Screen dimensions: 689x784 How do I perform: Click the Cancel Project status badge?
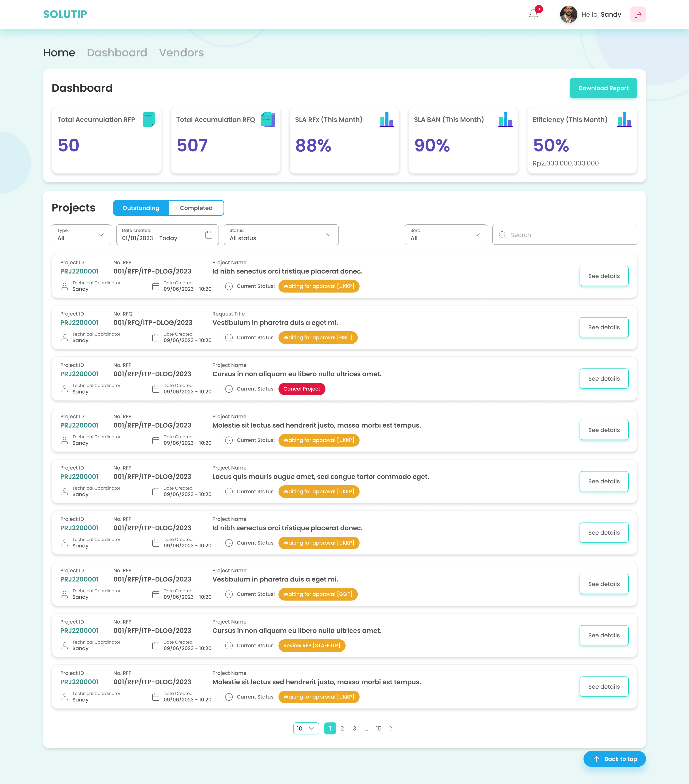pos(302,389)
